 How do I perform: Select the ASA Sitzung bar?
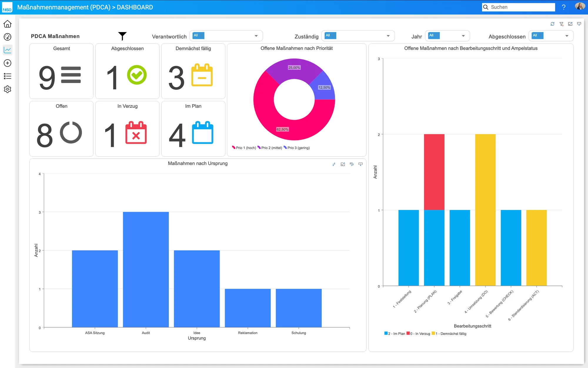pos(95,289)
